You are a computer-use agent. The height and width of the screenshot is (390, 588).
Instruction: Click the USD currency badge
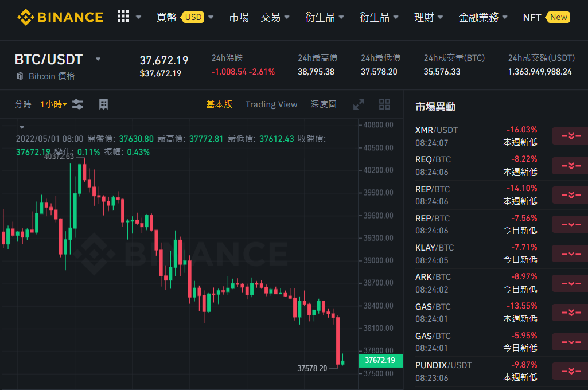(x=193, y=17)
